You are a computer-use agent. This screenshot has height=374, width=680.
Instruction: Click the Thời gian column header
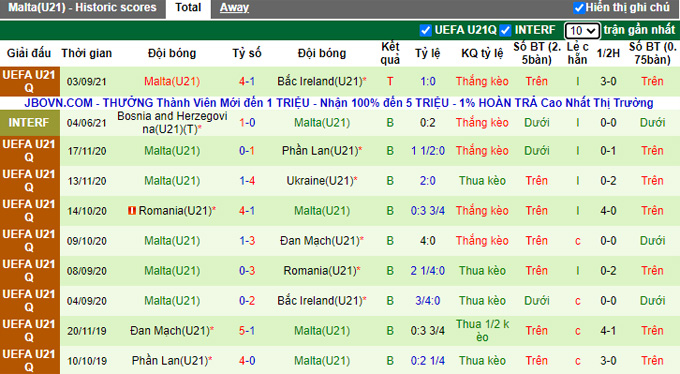(87, 53)
